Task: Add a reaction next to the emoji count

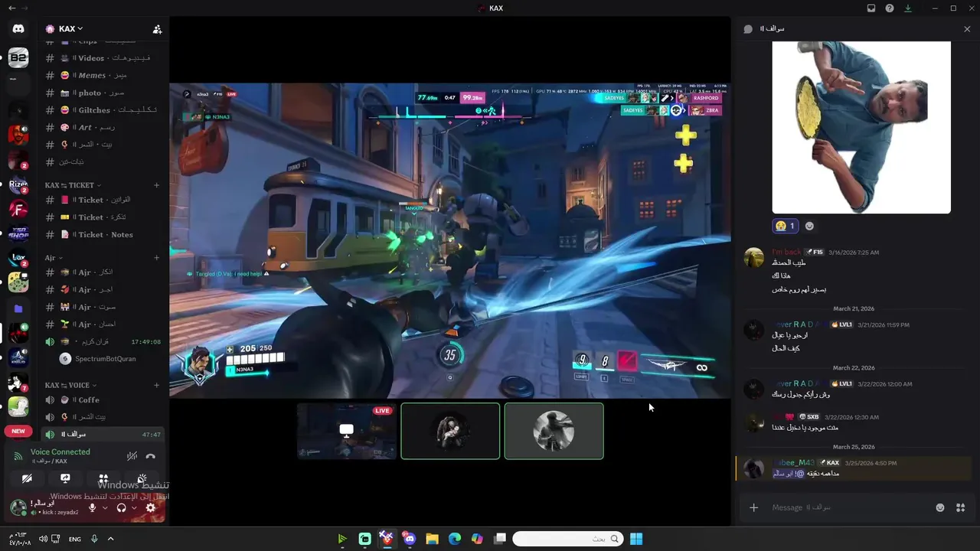Action: click(x=809, y=226)
